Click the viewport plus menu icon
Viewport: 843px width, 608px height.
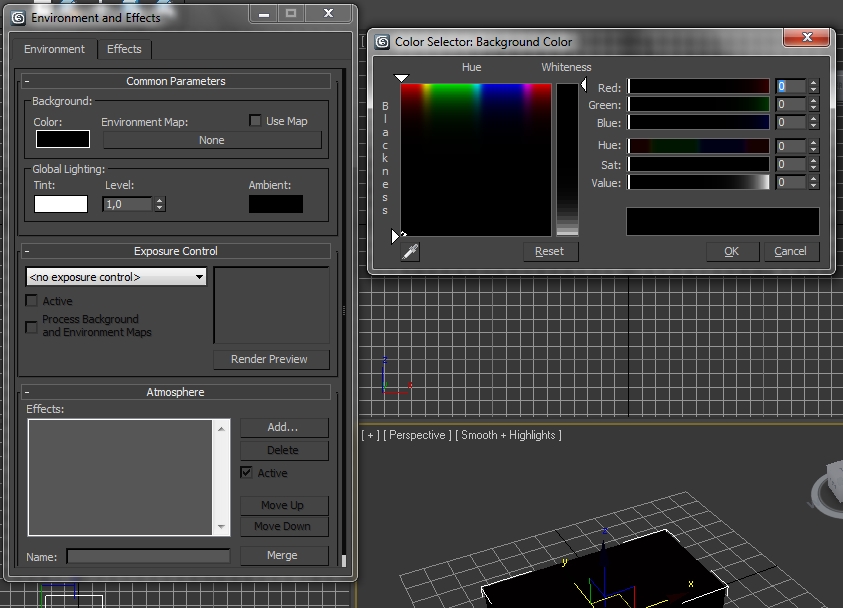pyautogui.click(x=371, y=435)
